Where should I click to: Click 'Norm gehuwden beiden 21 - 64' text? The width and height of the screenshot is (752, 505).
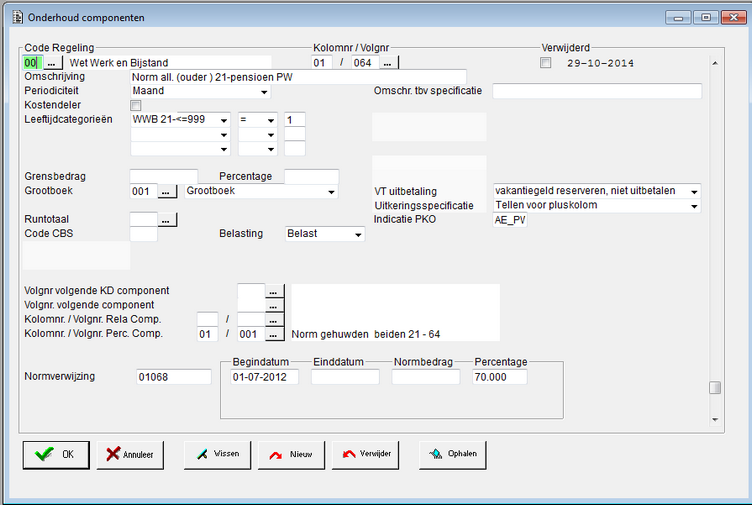pos(365,334)
